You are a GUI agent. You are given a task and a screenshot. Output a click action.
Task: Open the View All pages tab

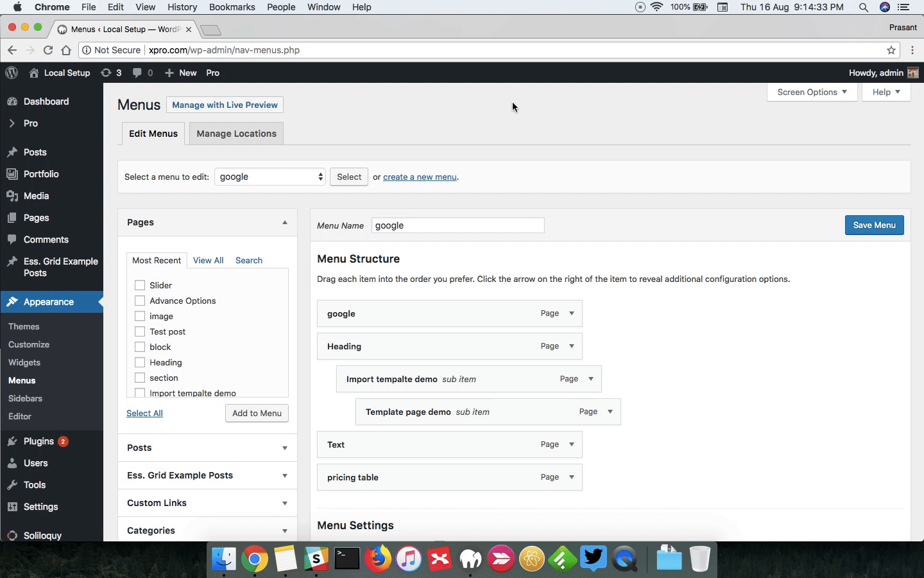point(208,260)
